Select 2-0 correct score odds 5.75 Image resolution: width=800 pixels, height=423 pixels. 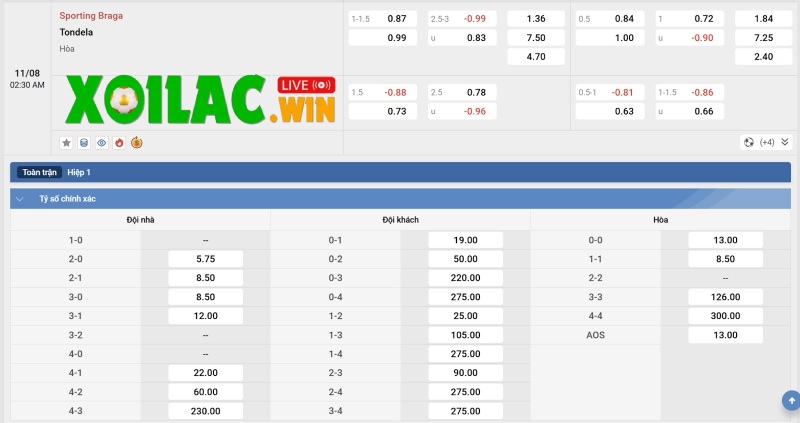click(x=205, y=258)
